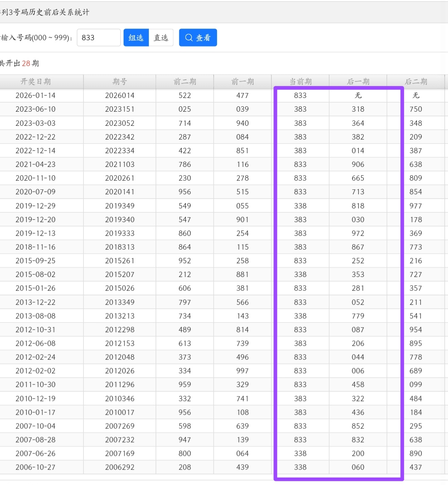Screen dimensions: 448x485
Task: Click the magnifier icon on 查看 button
Action: pos(189,38)
